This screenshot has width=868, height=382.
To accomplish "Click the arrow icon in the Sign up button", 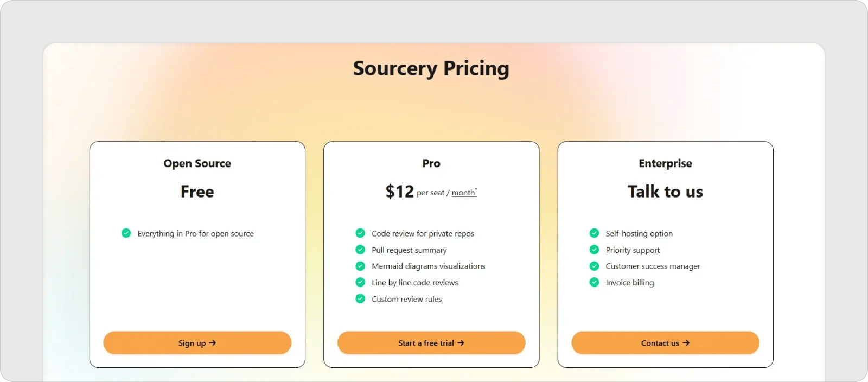I will click(213, 342).
